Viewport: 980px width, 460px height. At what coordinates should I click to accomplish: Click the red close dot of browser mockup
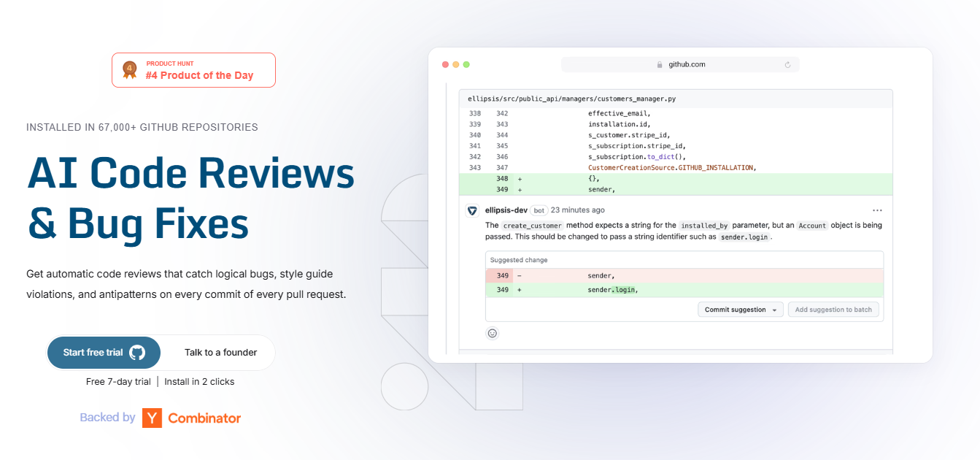click(446, 64)
